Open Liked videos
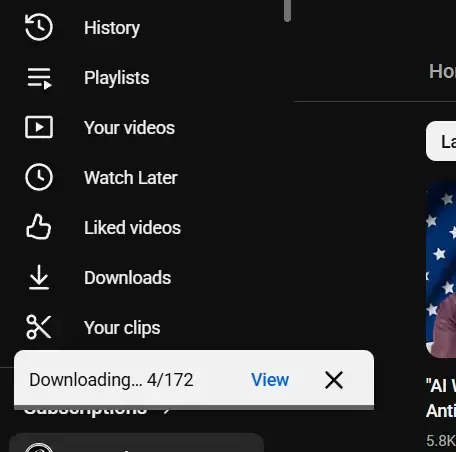This screenshot has height=452, width=456. point(132,228)
